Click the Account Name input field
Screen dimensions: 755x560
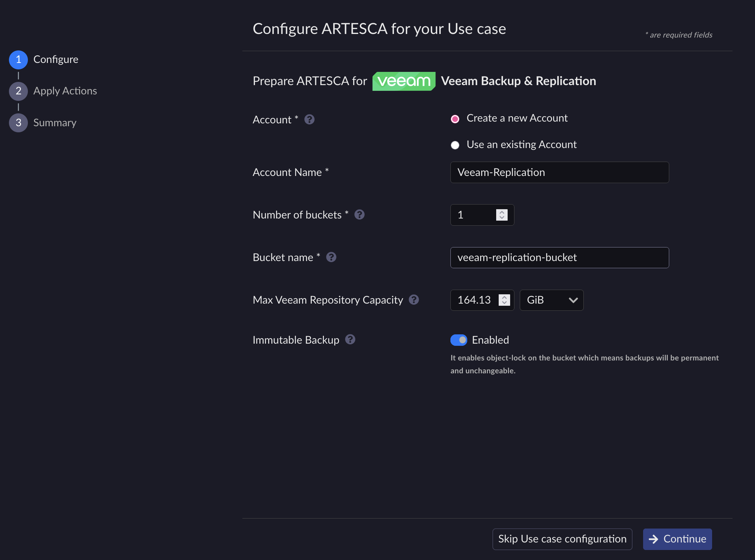(x=559, y=172)
